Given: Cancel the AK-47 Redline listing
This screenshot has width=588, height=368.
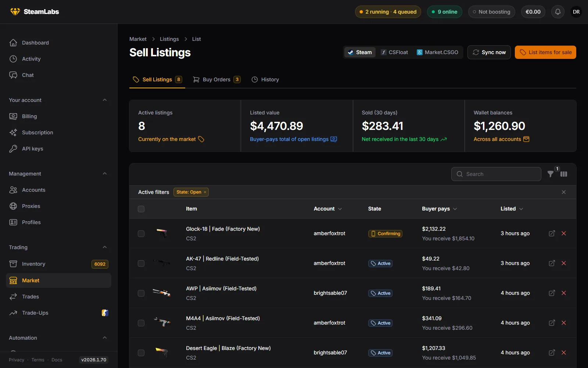Looking at the screenshot, I should pyautogui.click(x=564, y=263).
